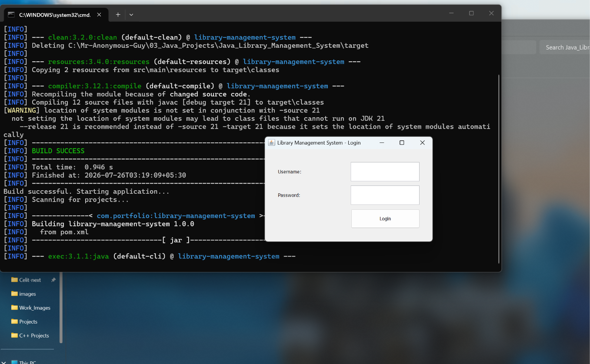Screen dimensions: 590x364
Task: Click the Username input field
Action: (x=385, y=172)
